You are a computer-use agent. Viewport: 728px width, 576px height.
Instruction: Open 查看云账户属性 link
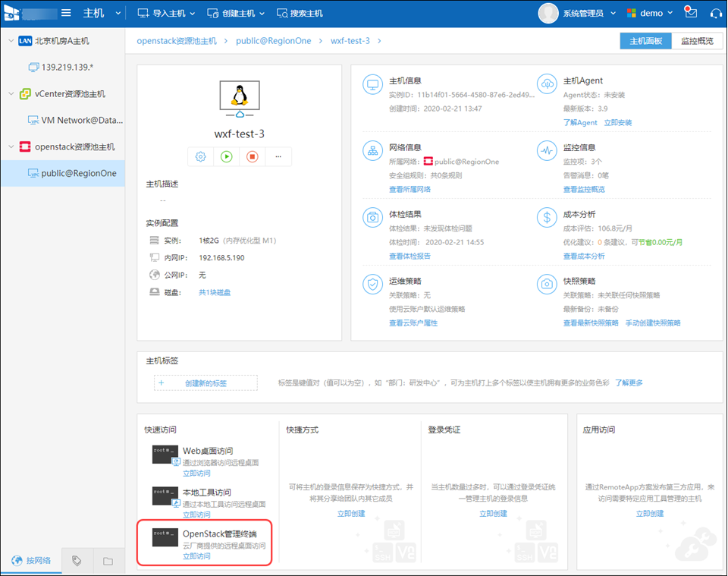pos(413,323)
